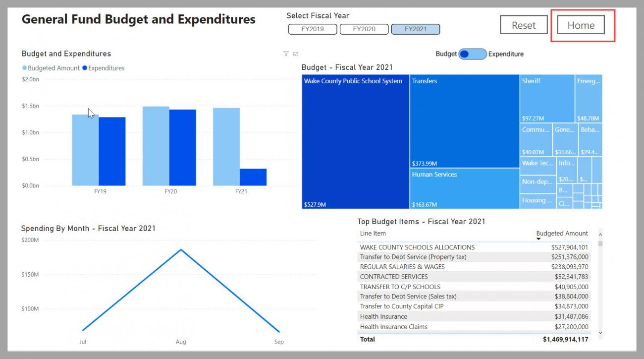This screenshot has height=359, width=644.
Task: Toggle the Budget/Expenditure switch
Action: pyautogui.click(x=473, y=54)
